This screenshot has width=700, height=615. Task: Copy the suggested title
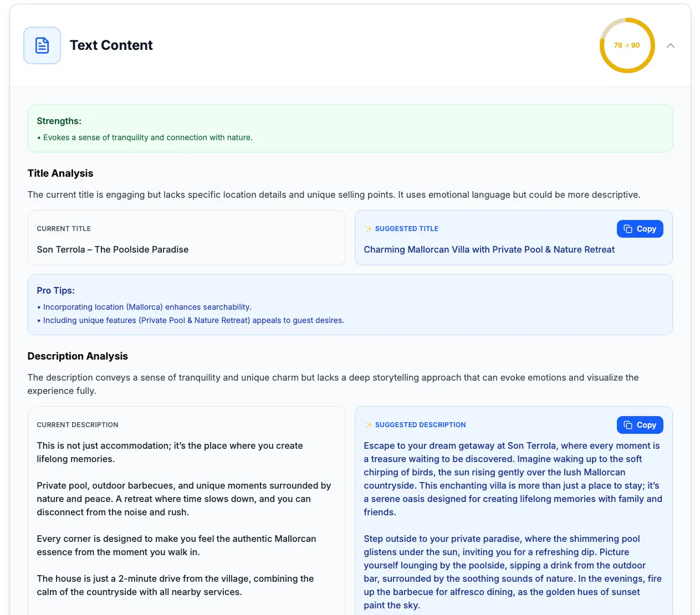point(640,228)
